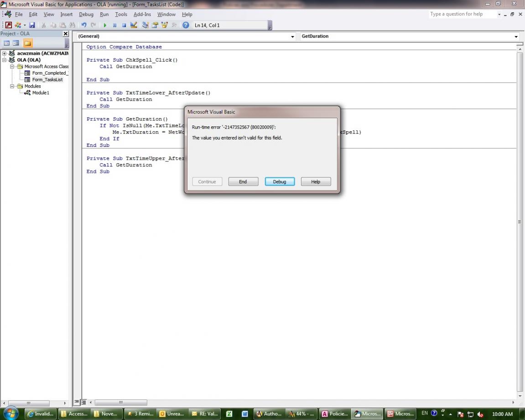Toggle Design Mode icon in toolbar
This screenshot has height=420, width=525.
pyautogui.click(x=134, y=25)
